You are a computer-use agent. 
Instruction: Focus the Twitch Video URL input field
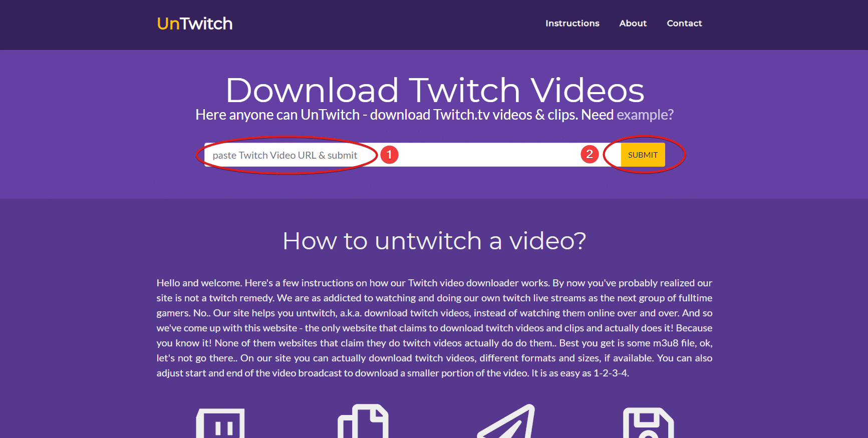(412, 155)
